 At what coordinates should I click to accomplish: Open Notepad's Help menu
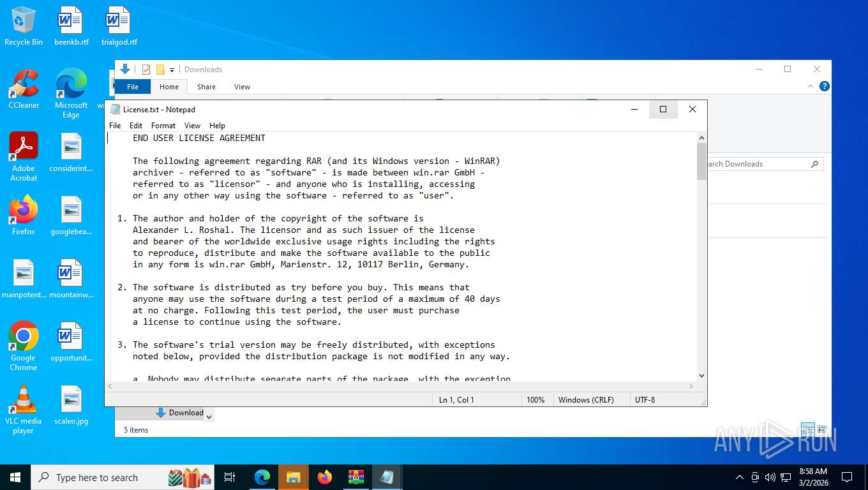[x=218, y=126]
